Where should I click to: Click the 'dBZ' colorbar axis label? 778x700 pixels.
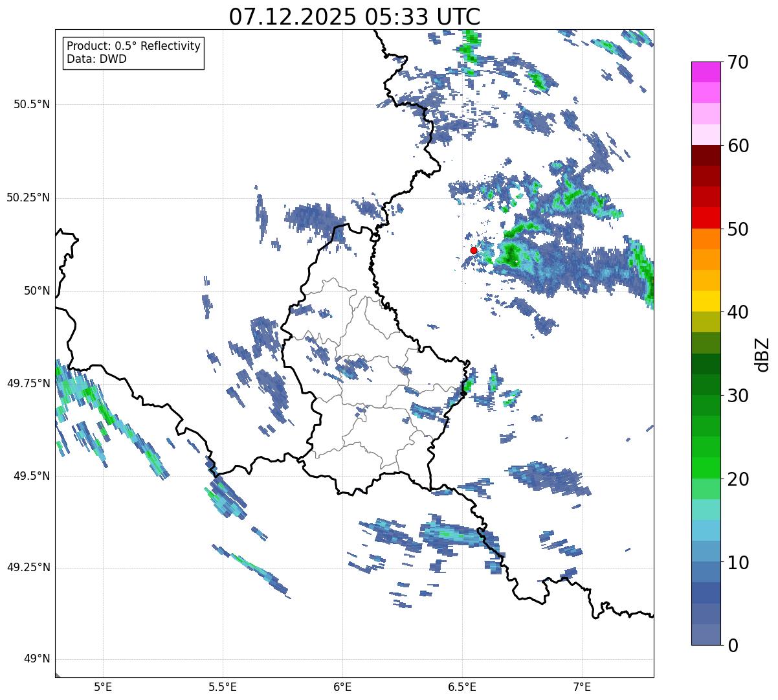(x=764, y=354)
